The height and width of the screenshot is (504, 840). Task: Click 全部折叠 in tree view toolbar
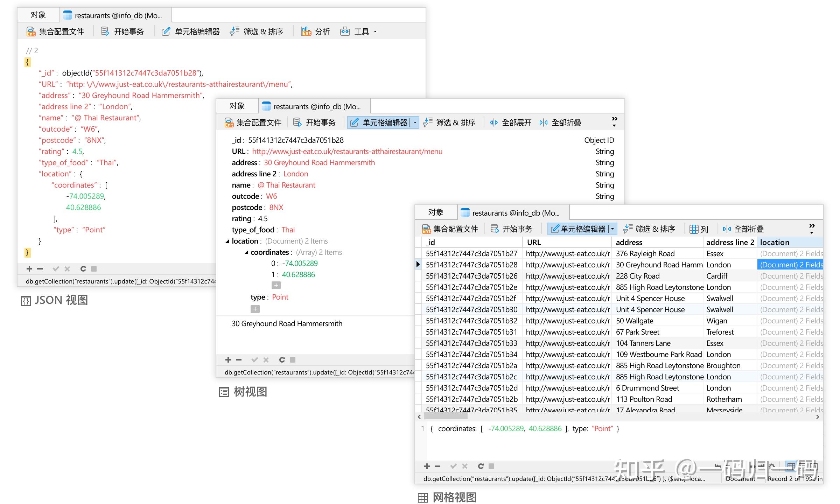(x=560, y=122)
